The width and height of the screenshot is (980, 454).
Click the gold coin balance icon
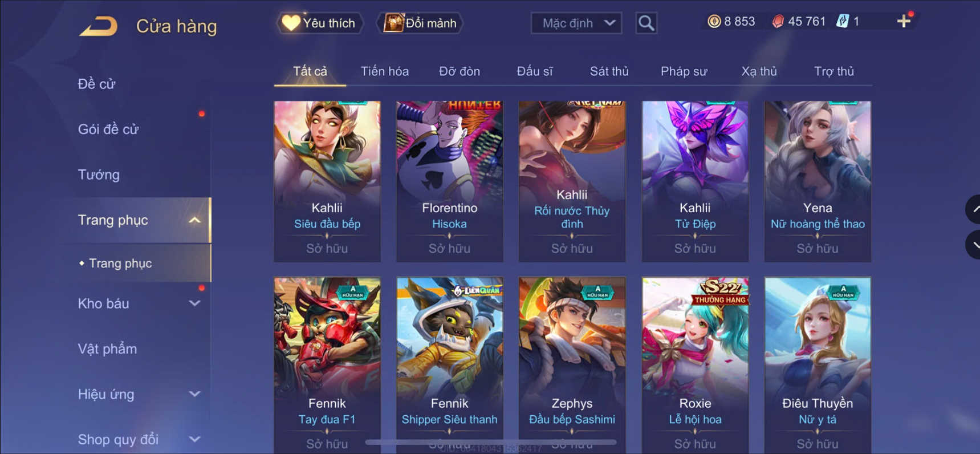(x=714, y=22)
